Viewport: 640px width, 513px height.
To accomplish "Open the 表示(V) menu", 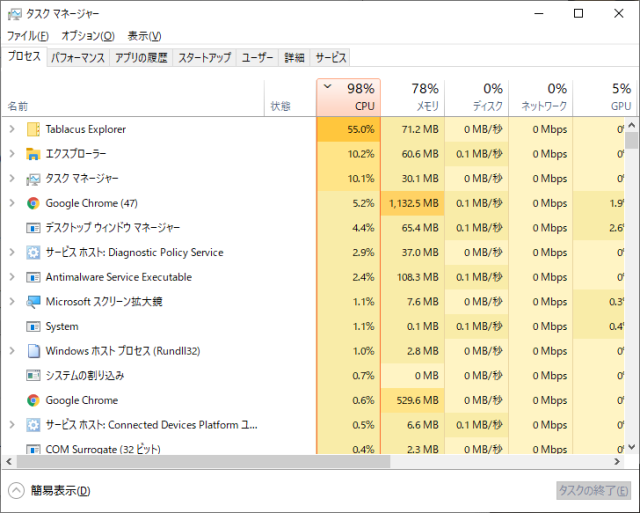I will tap(144, 36).
